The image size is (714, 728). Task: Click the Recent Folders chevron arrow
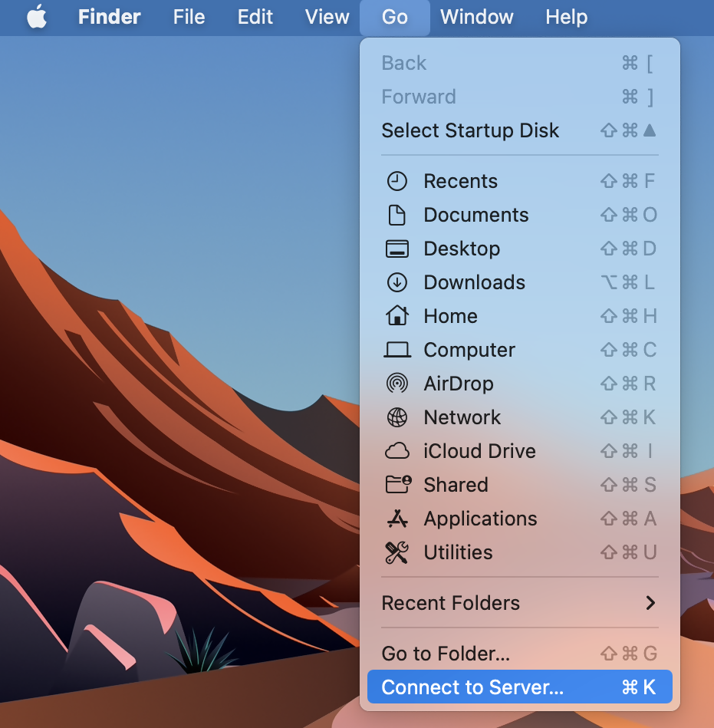pos(650,603)
